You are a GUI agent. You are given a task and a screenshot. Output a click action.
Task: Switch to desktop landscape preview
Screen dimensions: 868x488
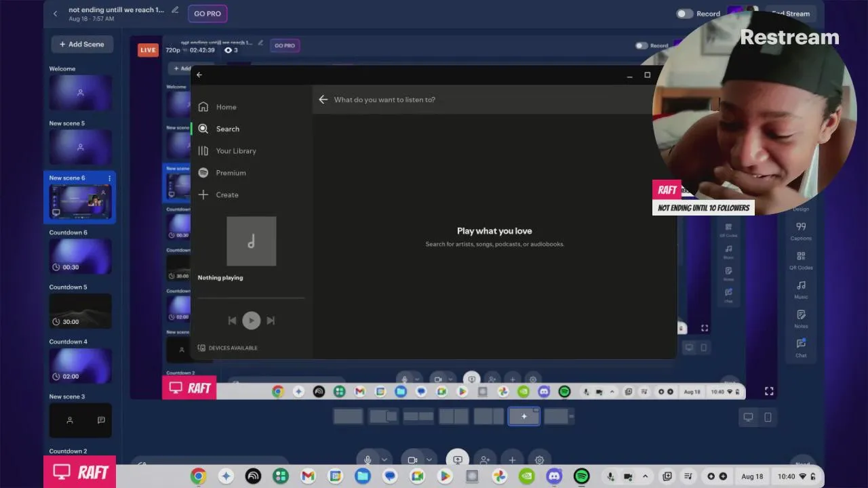[749, 418]
